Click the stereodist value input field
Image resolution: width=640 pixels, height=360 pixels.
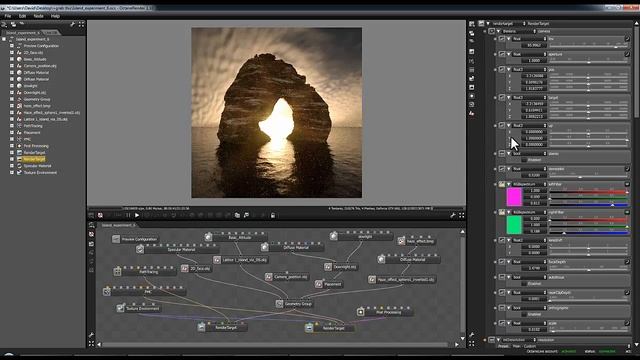click(534, 175)
